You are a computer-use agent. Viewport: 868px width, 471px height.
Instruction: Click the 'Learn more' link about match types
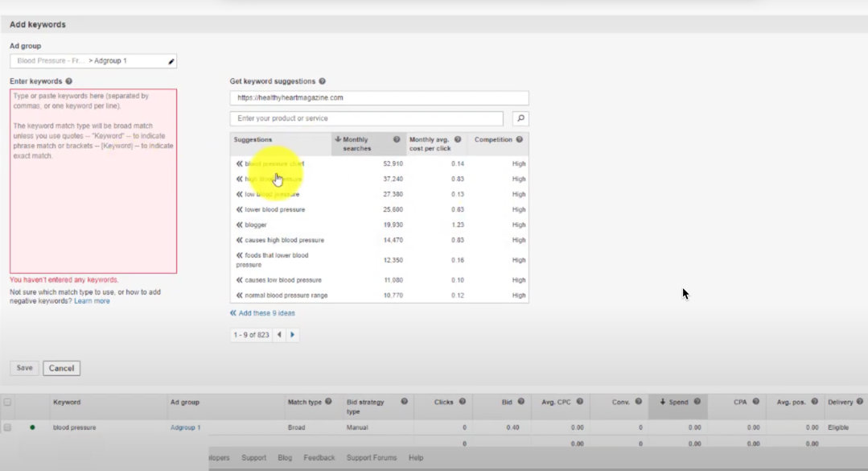(92, 301)
